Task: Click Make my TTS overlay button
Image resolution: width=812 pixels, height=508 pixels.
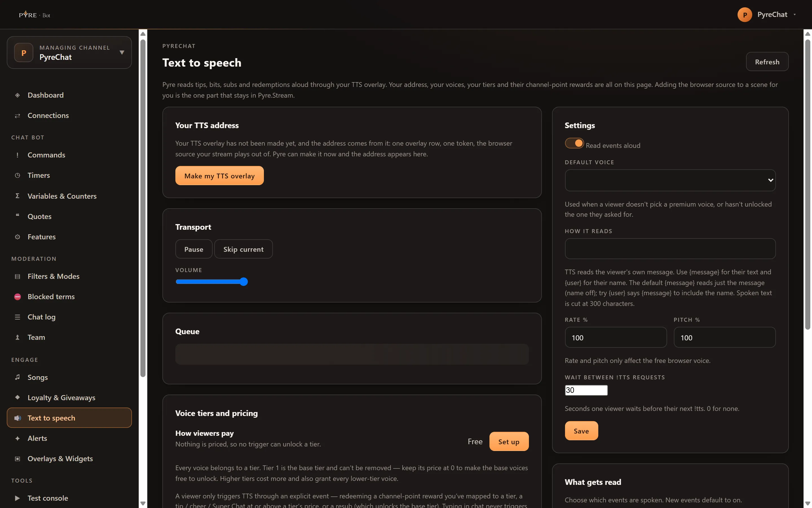Action: click(219, 176)
